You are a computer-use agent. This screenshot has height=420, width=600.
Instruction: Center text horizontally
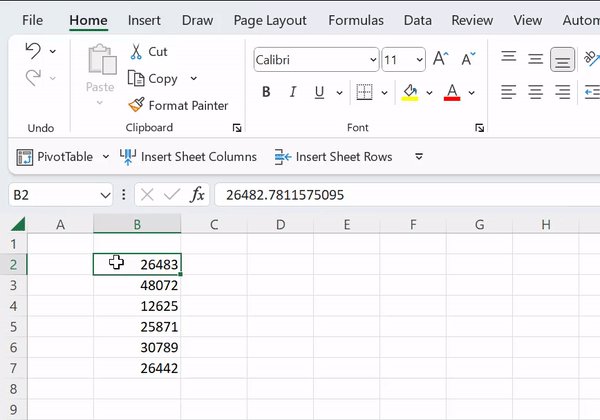[x=535, y=92]
